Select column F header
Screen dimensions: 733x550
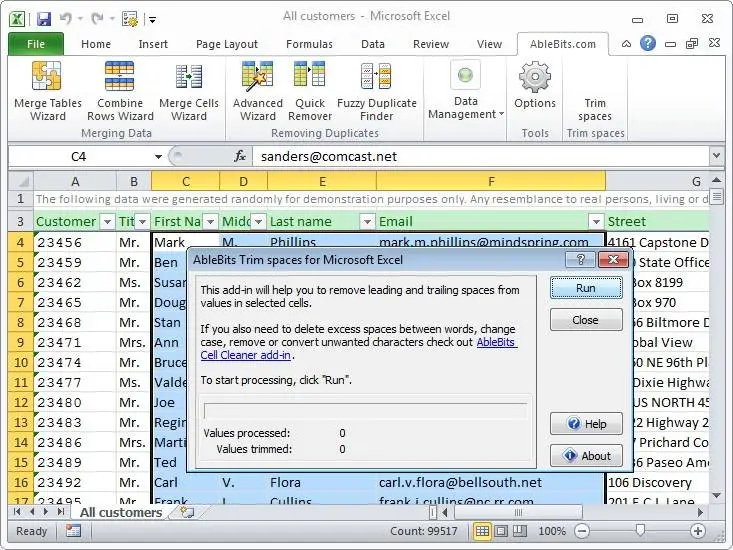pos(491,181)
